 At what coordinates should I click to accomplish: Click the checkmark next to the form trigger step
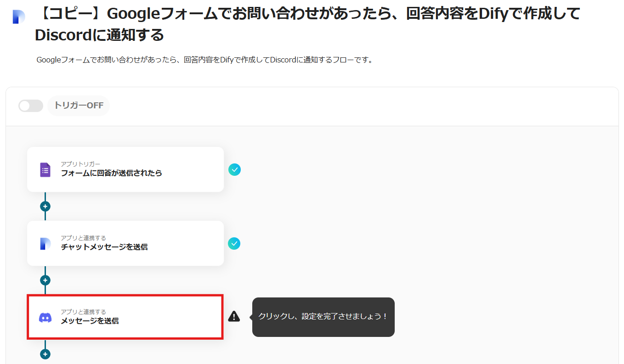tap(234, 170)
